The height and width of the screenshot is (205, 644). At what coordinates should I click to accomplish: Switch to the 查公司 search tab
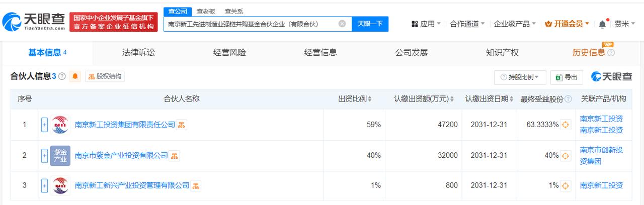click(177, 11)
